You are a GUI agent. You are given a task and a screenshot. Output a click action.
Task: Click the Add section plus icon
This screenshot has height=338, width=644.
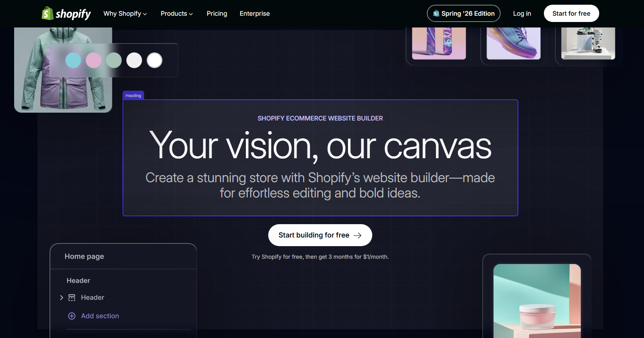coord(72,316)
